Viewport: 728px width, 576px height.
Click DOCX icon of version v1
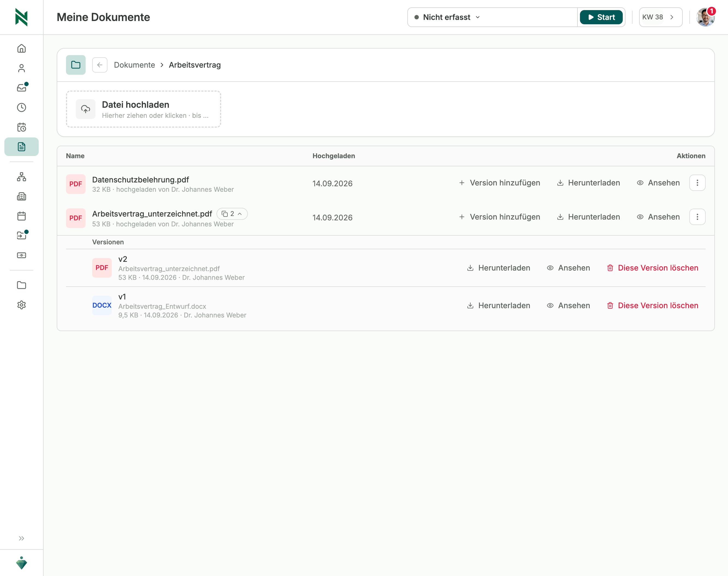tap(102, 305)
